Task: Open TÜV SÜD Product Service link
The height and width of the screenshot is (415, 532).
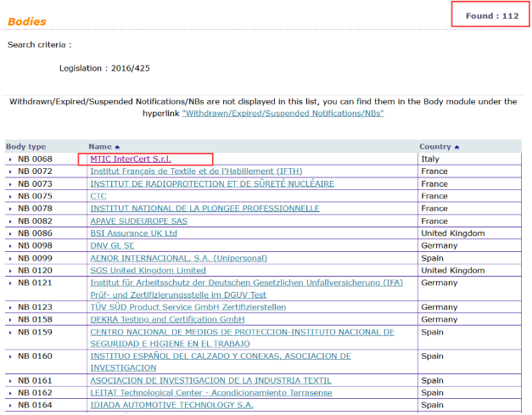Action: [188, 307]
